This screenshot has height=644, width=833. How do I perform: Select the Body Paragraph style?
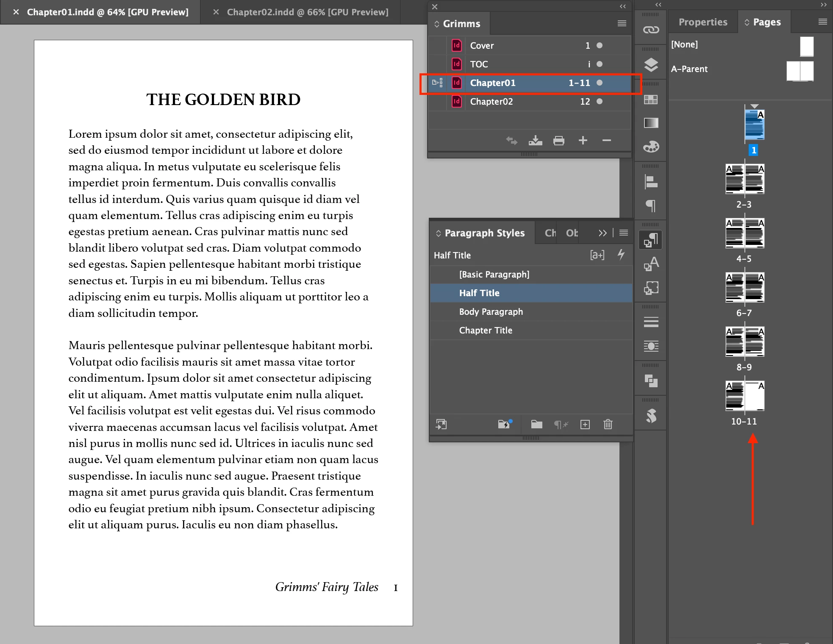[491, 311]
